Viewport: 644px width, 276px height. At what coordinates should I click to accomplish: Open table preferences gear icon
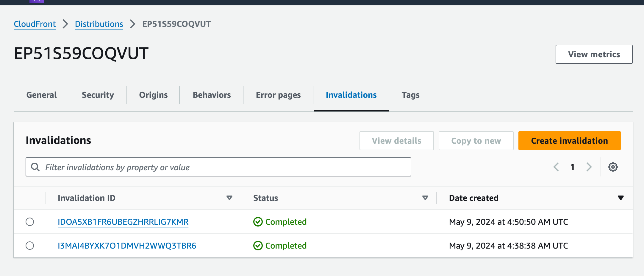613,167
